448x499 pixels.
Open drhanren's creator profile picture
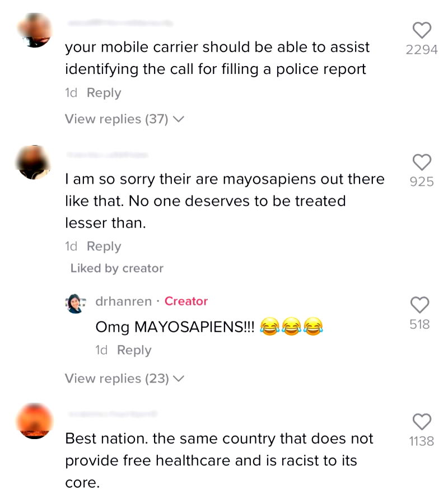coord(75,304)
